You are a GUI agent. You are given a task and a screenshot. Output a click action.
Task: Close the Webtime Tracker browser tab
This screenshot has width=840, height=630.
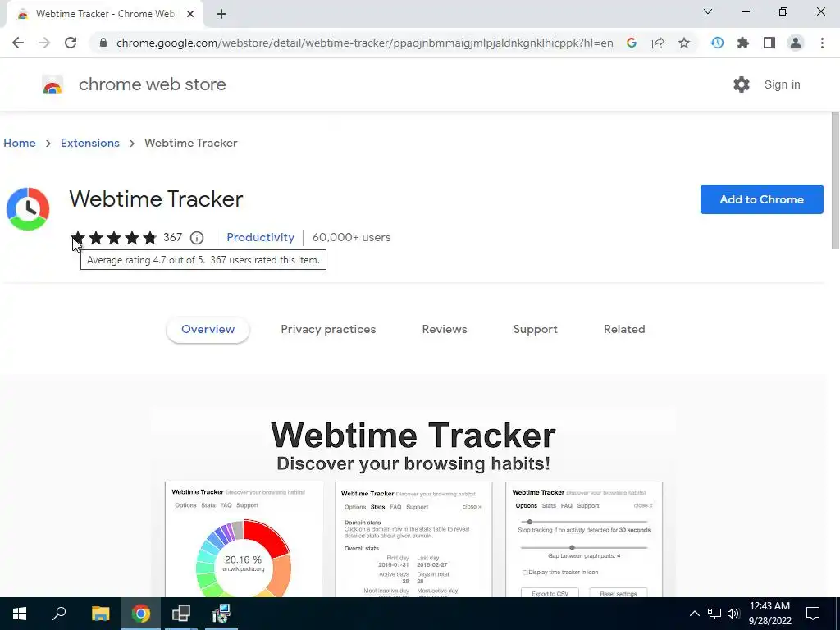point(190,14)
